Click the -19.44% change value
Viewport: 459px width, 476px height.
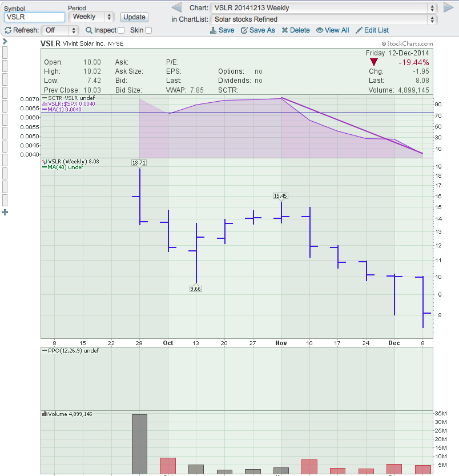click(x=414, y=62)
